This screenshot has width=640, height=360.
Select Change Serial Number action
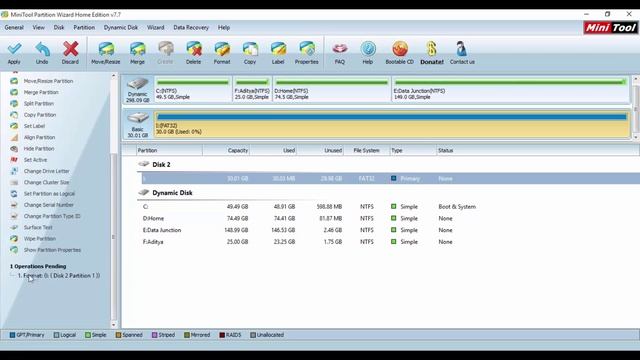(49, 205)
